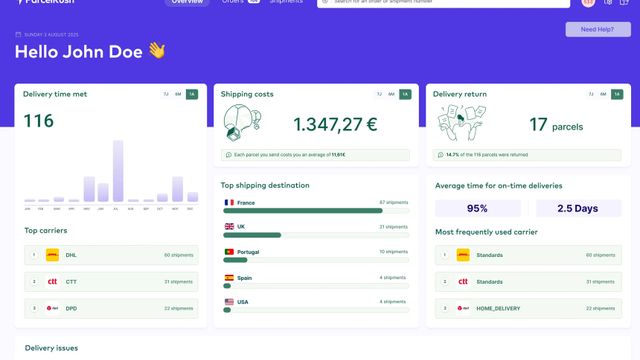
Task: Click the Need Help? button
Action: 598,29
